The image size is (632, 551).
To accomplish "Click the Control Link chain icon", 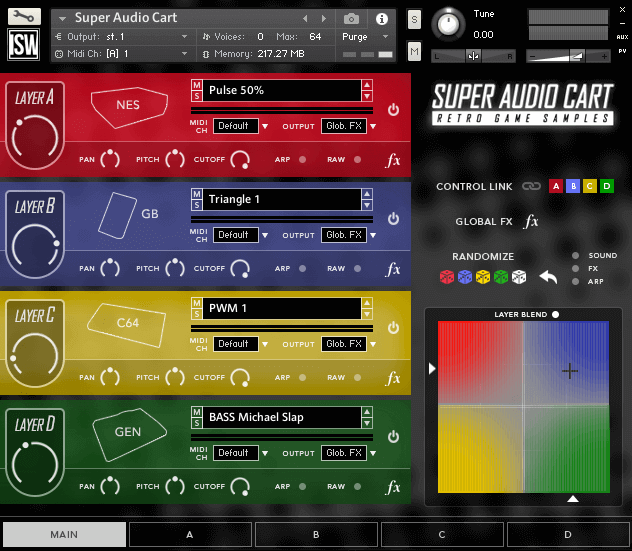I will pyautogui.click(x=531, y=186).
